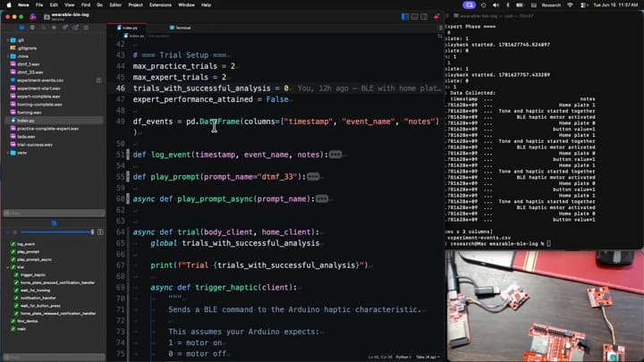This screenshot has width=644, height=362.
Task: Expand the .git folder
Action: pos(8,40)
